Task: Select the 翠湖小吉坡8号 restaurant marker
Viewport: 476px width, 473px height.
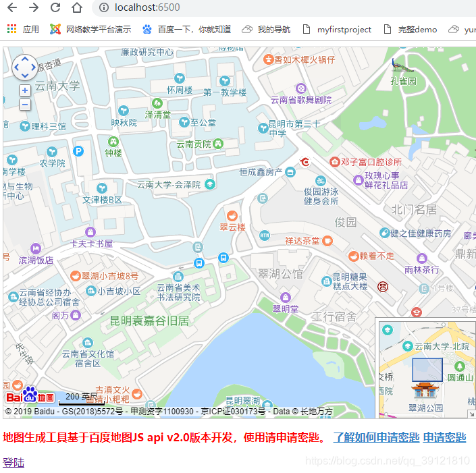Action: 75,276
